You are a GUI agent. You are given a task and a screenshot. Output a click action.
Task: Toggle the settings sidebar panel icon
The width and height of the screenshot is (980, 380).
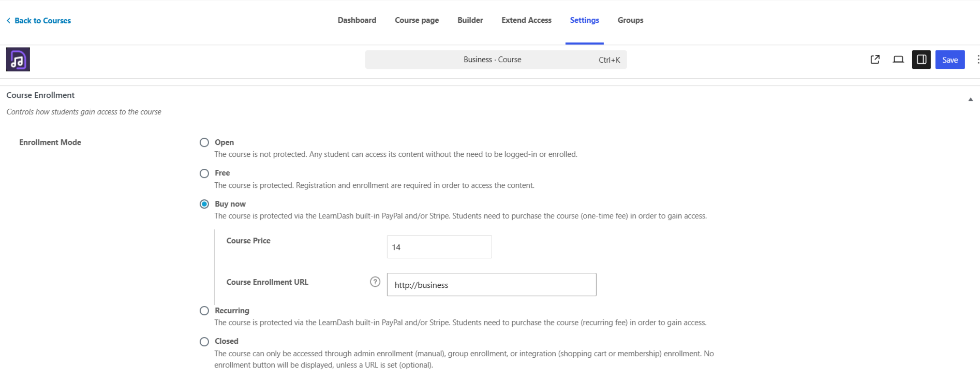922,60
